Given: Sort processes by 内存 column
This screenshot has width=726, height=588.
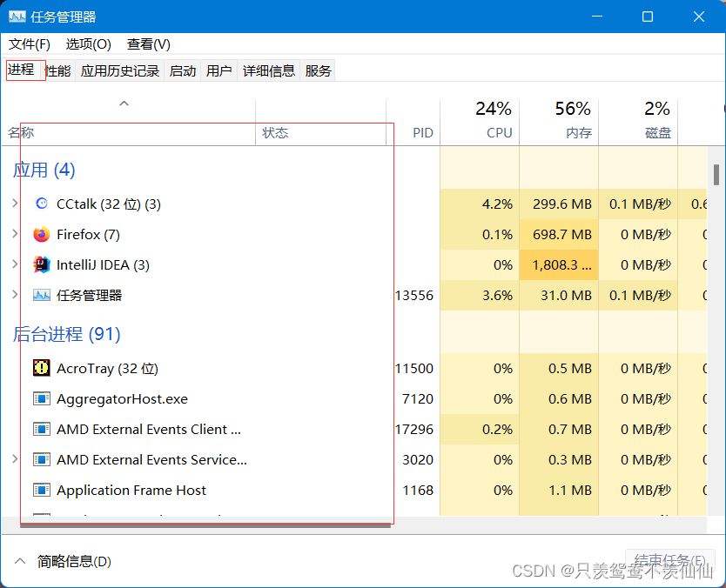Looking at the screenshot, I should pyautogui.click(x=573, y=120).
